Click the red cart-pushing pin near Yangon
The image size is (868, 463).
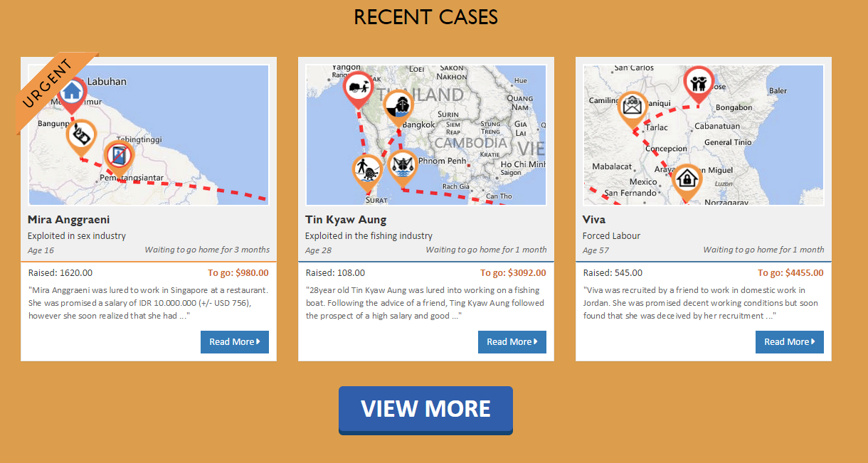[x=358, y=88]
